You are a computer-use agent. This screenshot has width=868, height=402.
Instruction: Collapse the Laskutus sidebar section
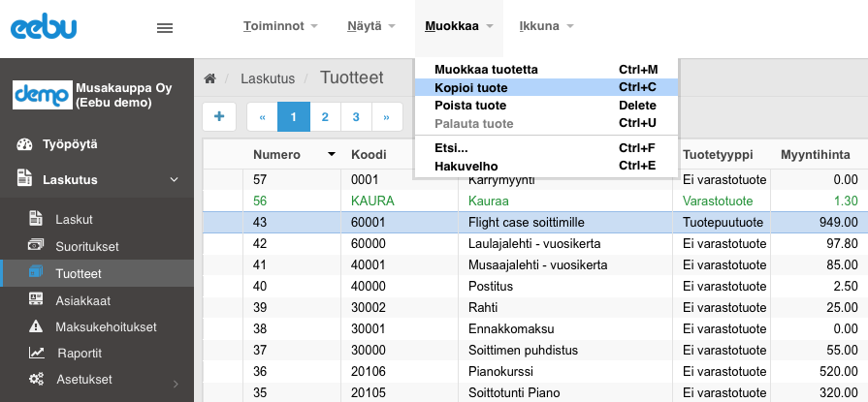pos(174,179)
